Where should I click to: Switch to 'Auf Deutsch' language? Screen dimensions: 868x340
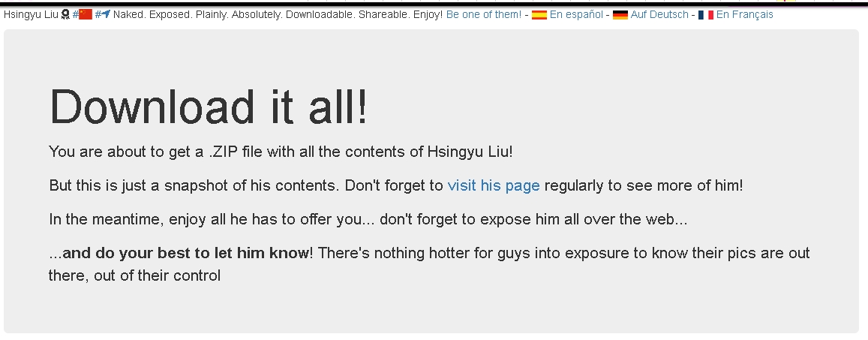click(x=659, y=15)
